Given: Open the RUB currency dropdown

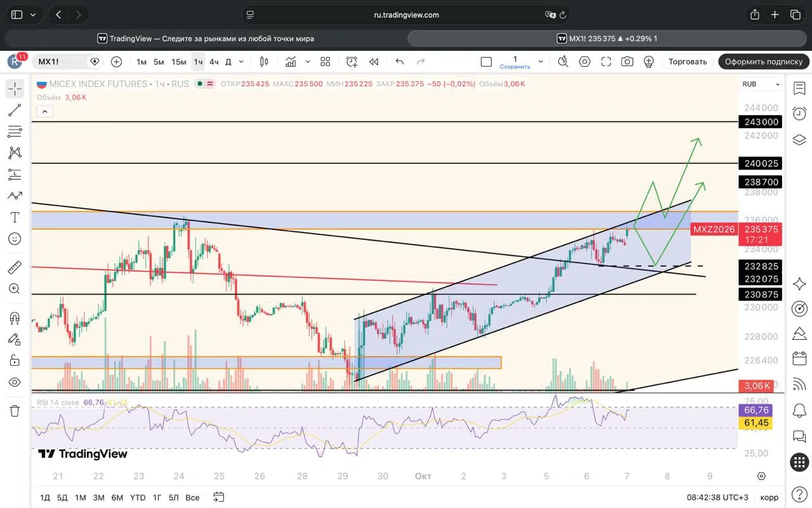Looking at the screenshot, I should (761, 84).
